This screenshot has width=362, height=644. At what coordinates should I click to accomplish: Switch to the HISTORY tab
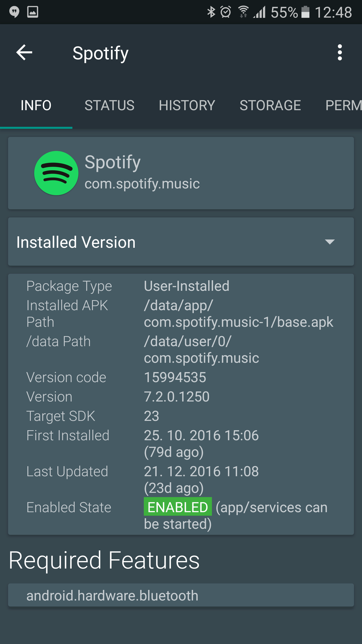pos(187,105)
